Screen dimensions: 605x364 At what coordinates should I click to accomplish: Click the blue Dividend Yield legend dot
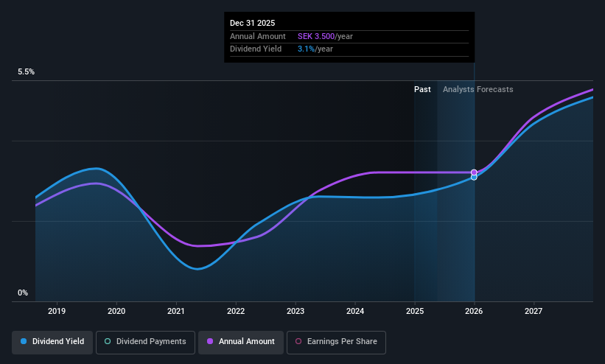24,341
